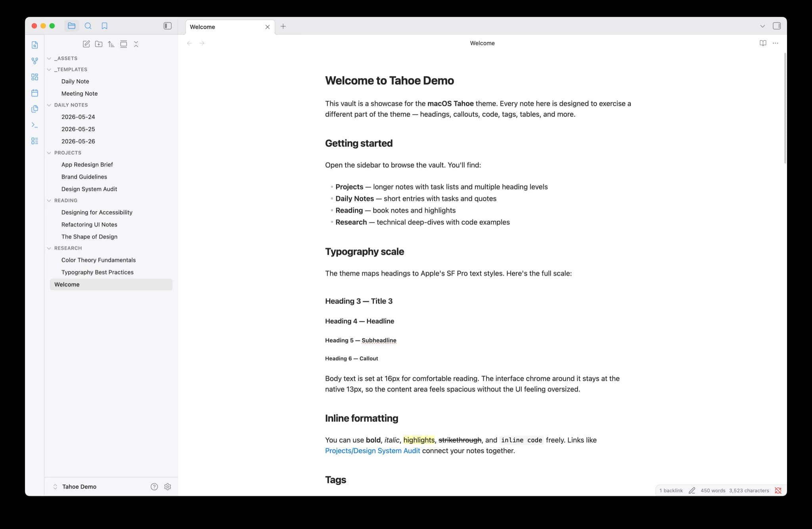This screenshot has width=812, height=529.
Task: Open command palette ribbon icon
Action: (35, 125)
